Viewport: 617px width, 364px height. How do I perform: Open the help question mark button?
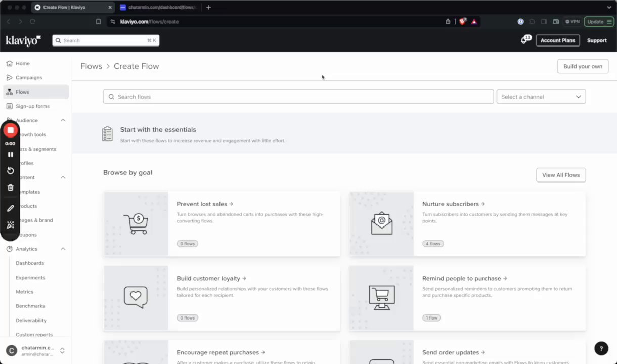601,348
